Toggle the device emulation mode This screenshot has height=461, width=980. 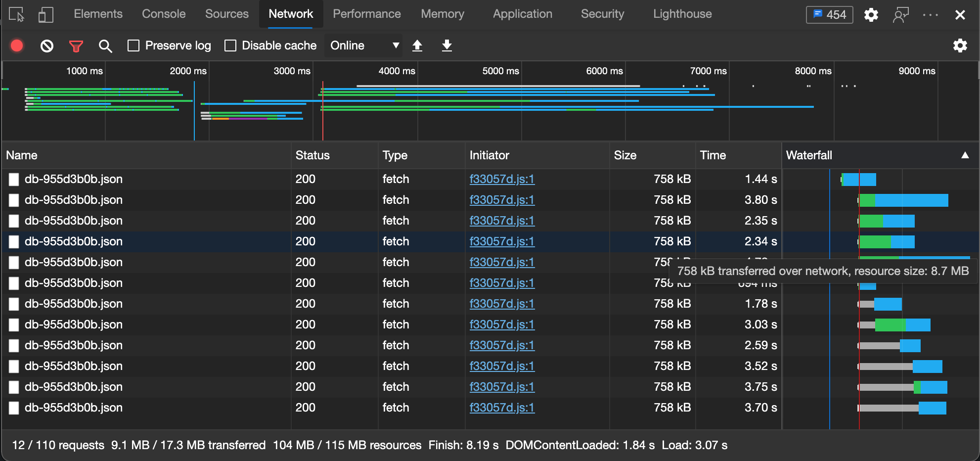tap(45, 14)
